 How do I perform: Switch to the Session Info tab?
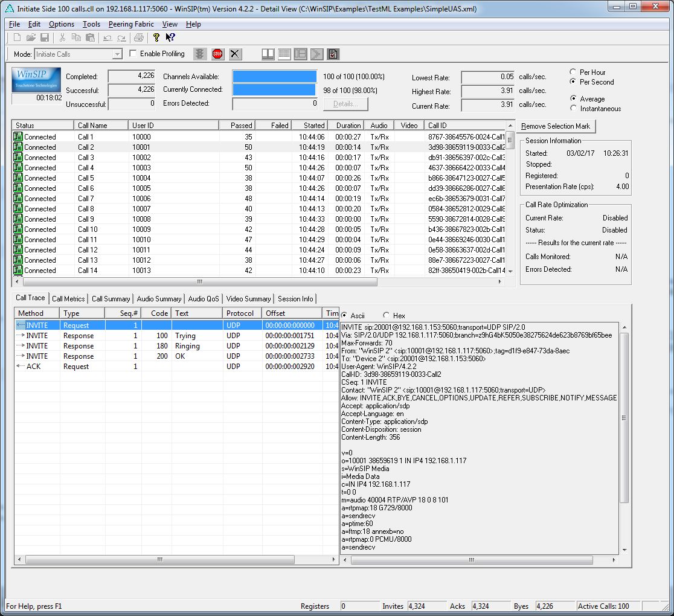coord(295,299)
